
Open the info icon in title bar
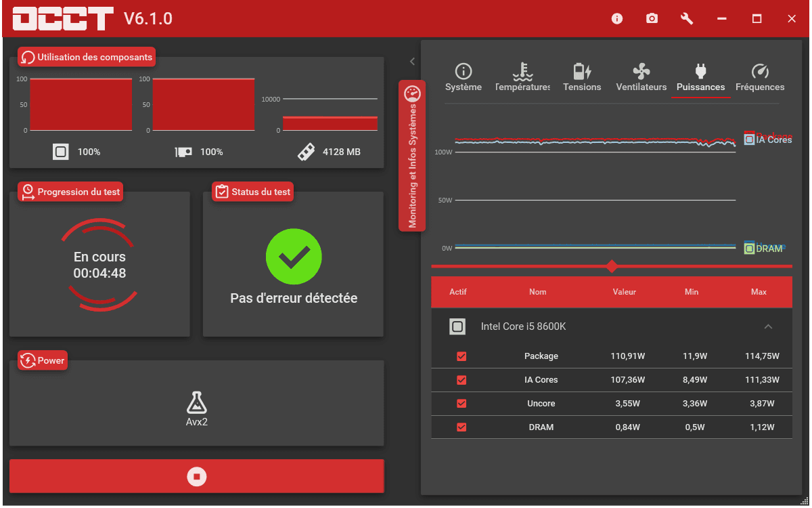616,18
